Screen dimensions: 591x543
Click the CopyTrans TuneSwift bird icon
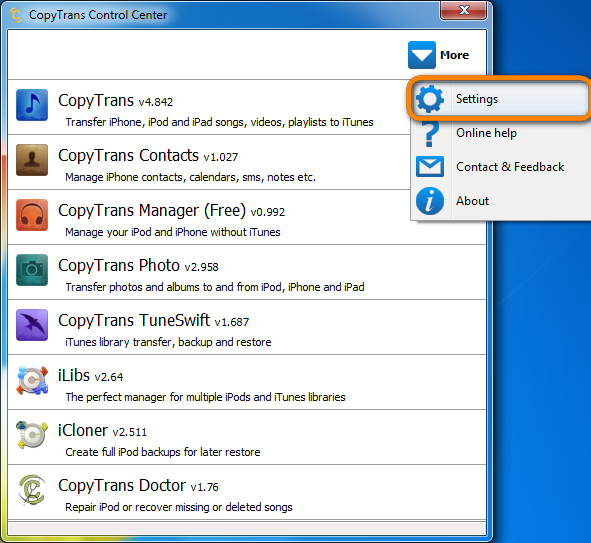point(32,325)
